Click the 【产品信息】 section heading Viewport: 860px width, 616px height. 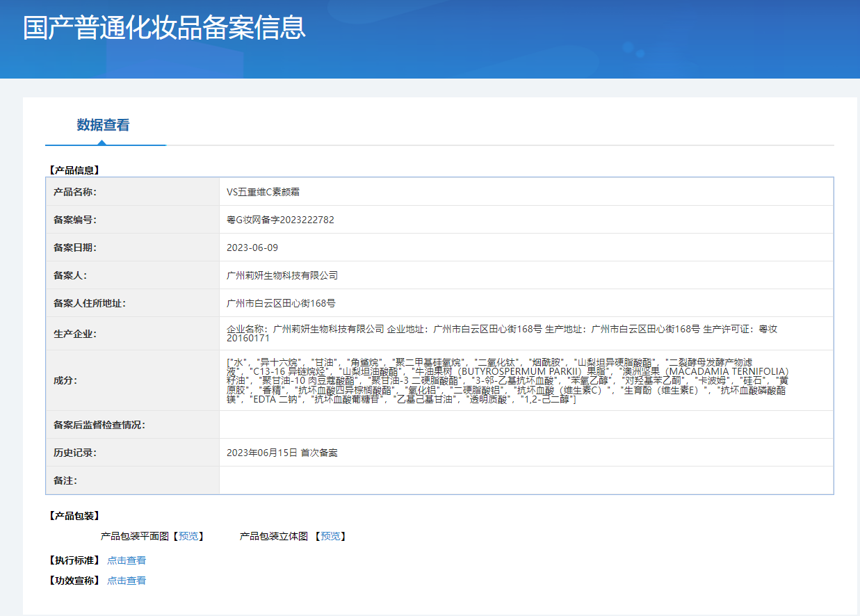(74, 170)
